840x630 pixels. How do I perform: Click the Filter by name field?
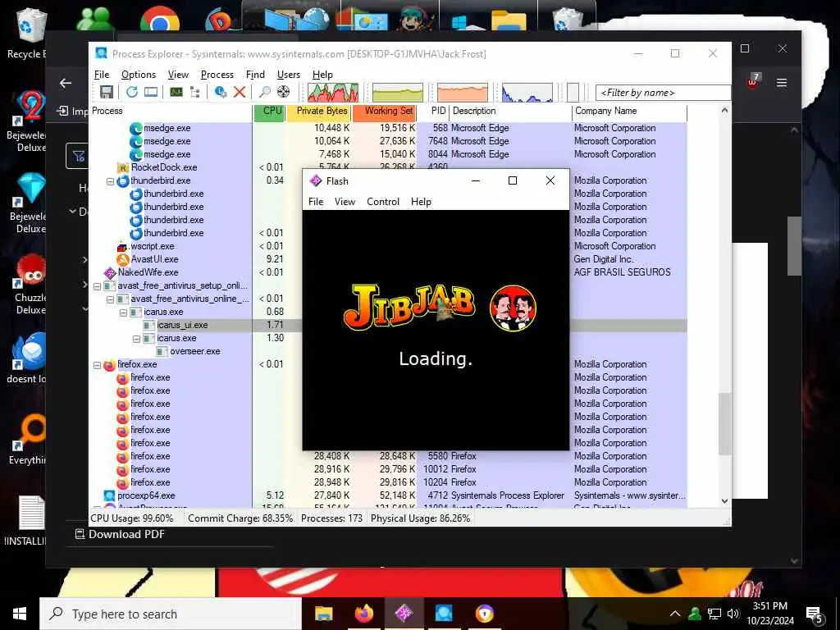[x=663, y=93]
